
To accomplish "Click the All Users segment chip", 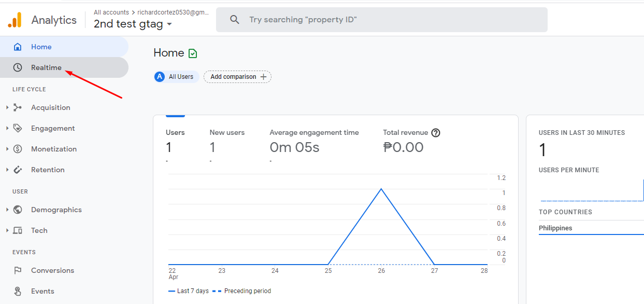I will pos(176,77).
